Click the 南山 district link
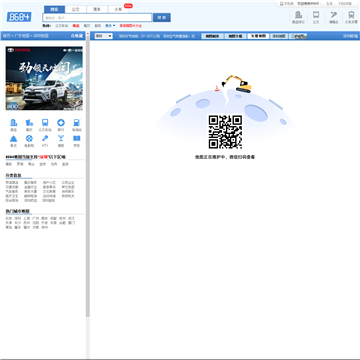Viewport: 360px width, 360px height. tap(31, 164)
